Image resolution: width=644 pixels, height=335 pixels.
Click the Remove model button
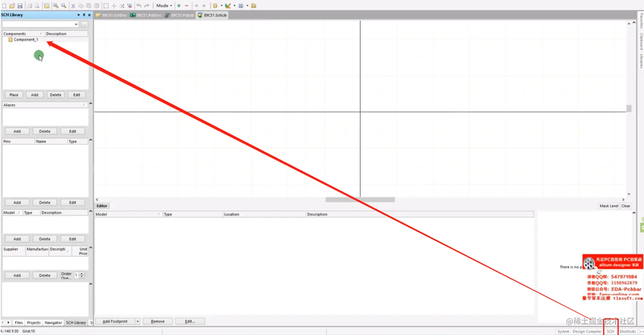[x=157, y=321]
